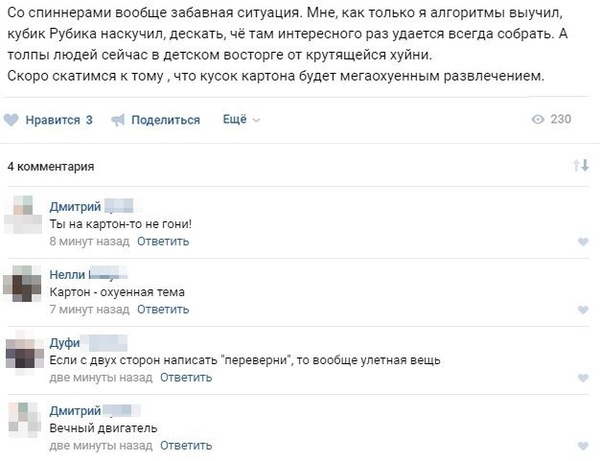The width and height of the screenshot is (600, 461).
Task: Click Нравится to like the post
Action: point(59,120)
